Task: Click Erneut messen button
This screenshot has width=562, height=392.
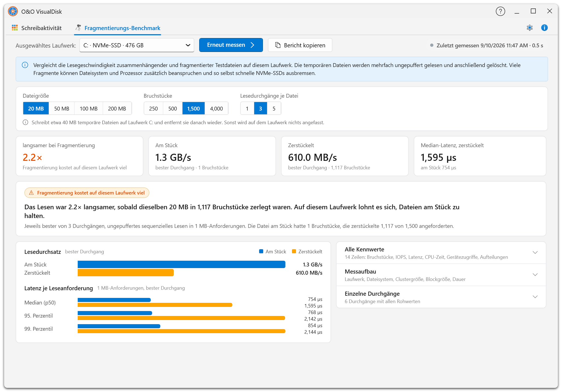Action: pyautogui.click(x=231, y=45)
